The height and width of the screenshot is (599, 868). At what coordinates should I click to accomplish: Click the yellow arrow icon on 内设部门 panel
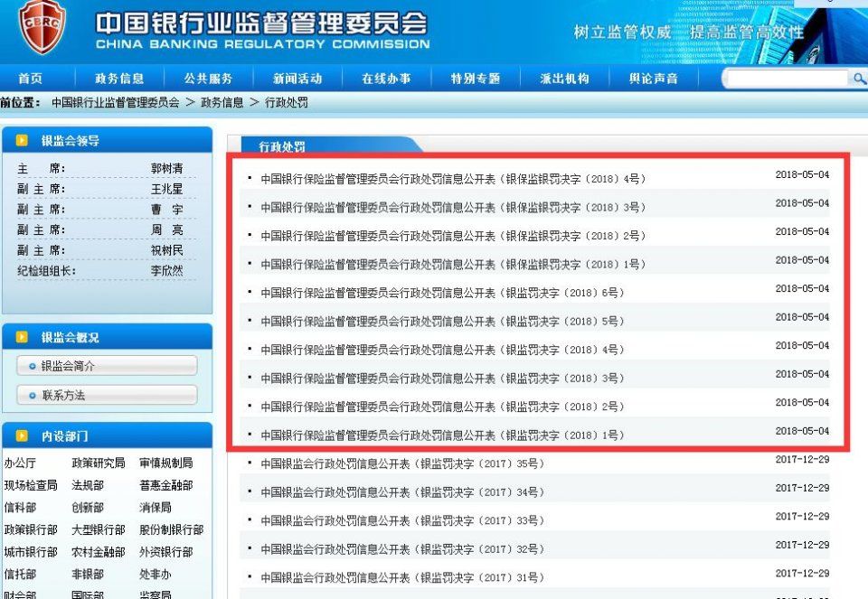pos(22,435)
